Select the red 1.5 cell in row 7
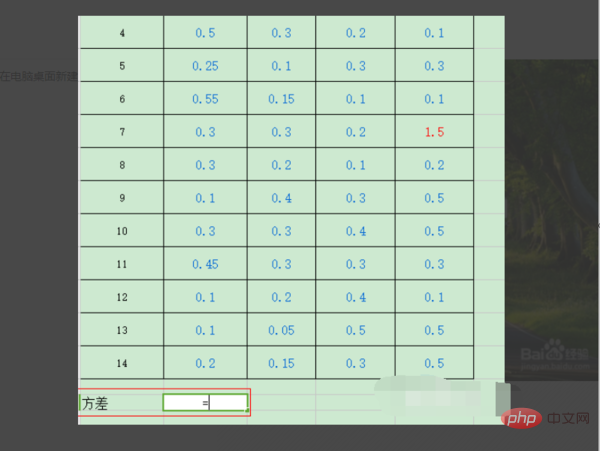The width and height of the screenshot is (600, 451). (x=434, y=131)
